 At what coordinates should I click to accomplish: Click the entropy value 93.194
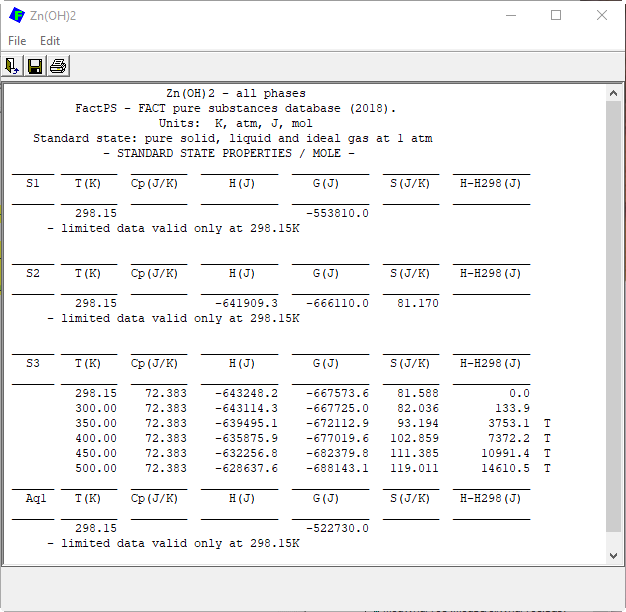[418, 423]
